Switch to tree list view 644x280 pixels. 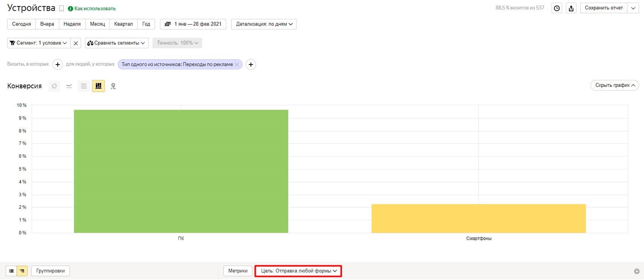22,271
